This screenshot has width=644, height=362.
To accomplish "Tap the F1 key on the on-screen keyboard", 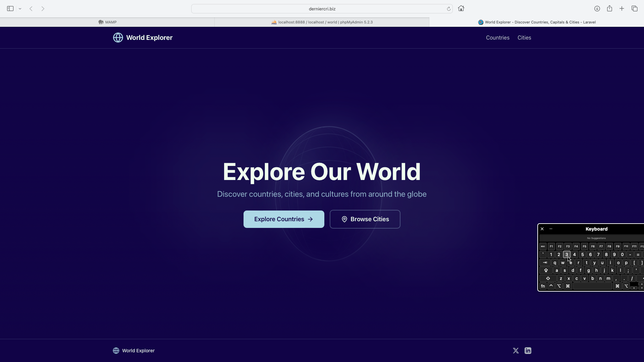I will click(551, 246).
